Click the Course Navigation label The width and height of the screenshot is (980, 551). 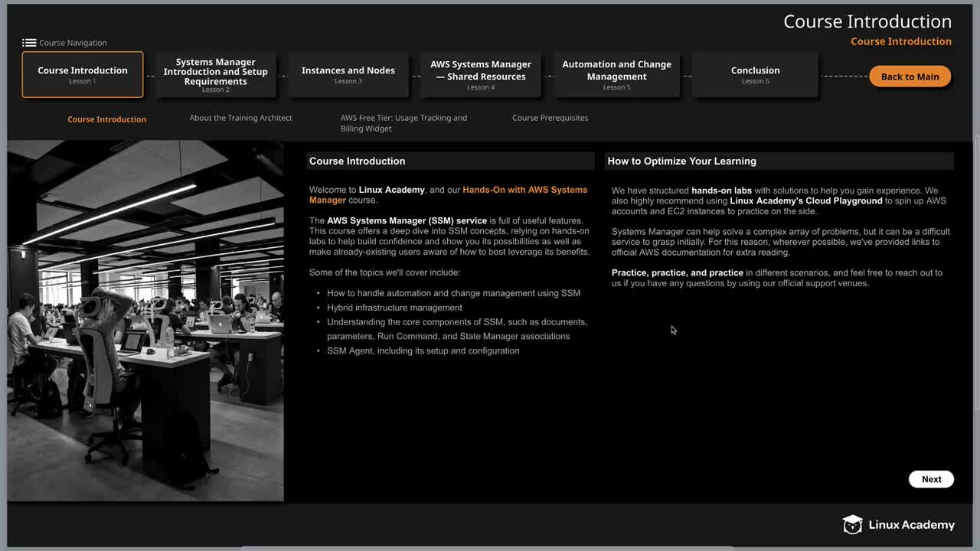pyautogui.click(x=73, y=43)
